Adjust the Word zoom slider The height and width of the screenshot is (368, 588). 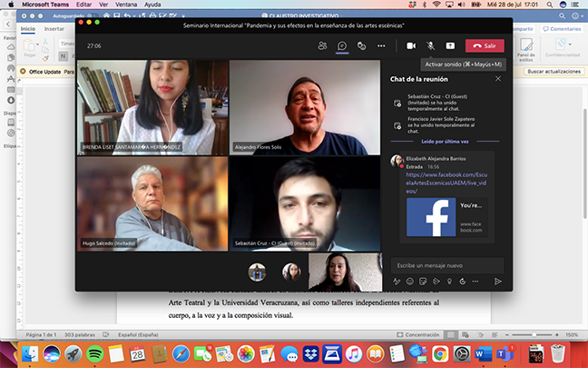coord(534,334)
